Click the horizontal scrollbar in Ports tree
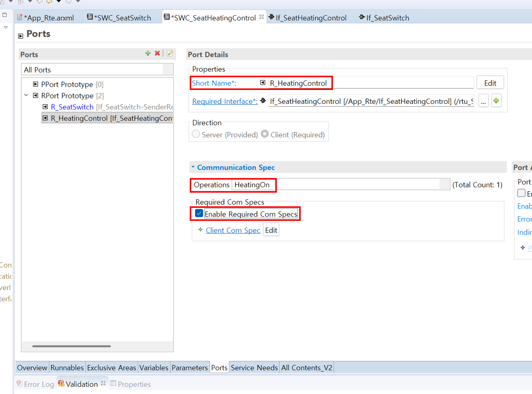 click(71, 346)
